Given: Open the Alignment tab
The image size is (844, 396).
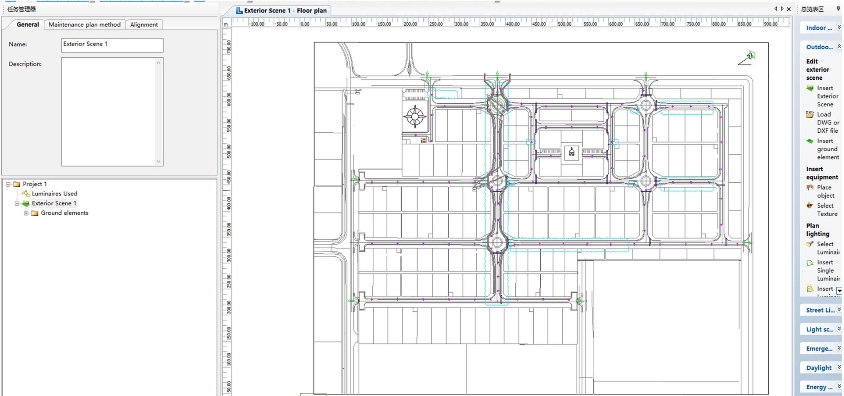Looking at the screenshot, I should [x=144, y=25].
